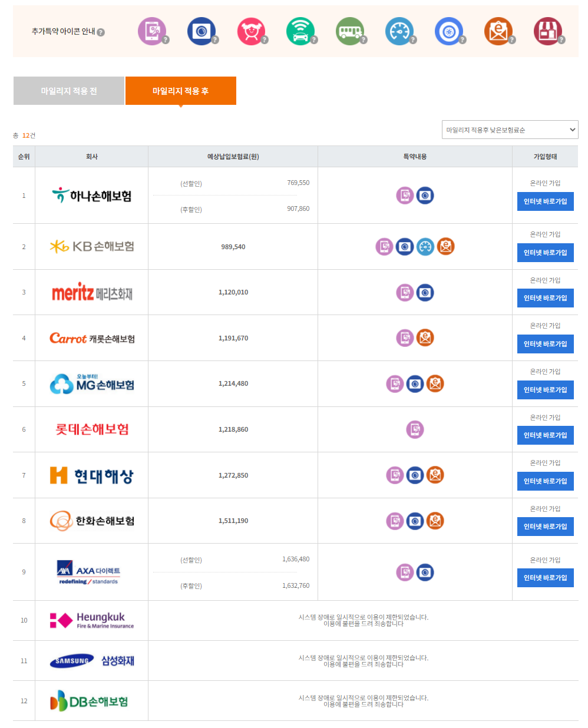588x728 pixels.
Task: Click the Carrot 캐롯손해보험 logo
Action: tap(92, 338)
